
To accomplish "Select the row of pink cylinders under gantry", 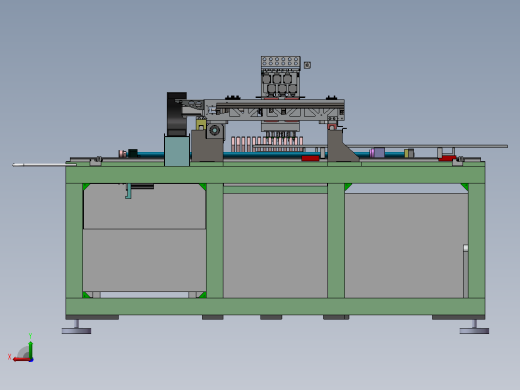I will point(267,144).
